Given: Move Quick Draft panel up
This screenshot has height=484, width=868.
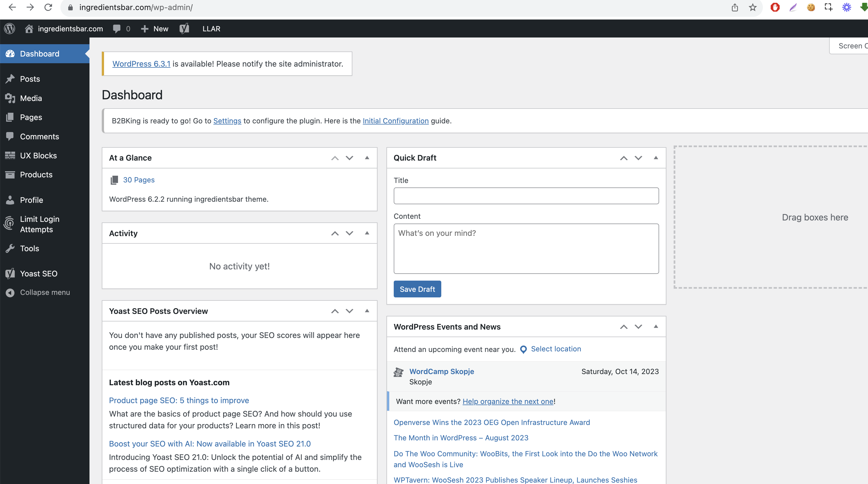Looking at the screenshot, I should (x=624, y=158).
